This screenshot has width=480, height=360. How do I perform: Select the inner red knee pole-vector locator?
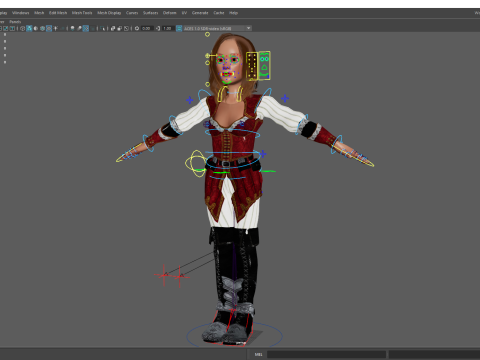click(180, 276)
